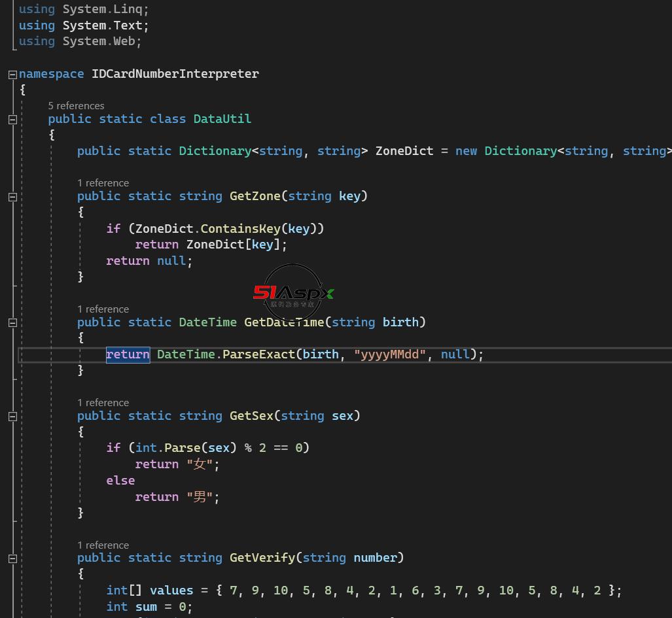
Task: Click the "女" string literal
Action: [x=200, y=464]
